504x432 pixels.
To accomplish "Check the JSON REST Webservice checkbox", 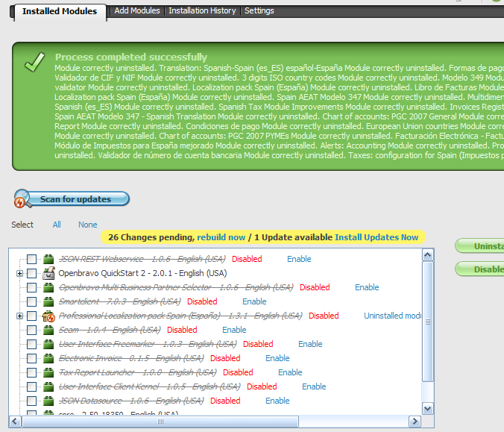I will coord(31,259).
